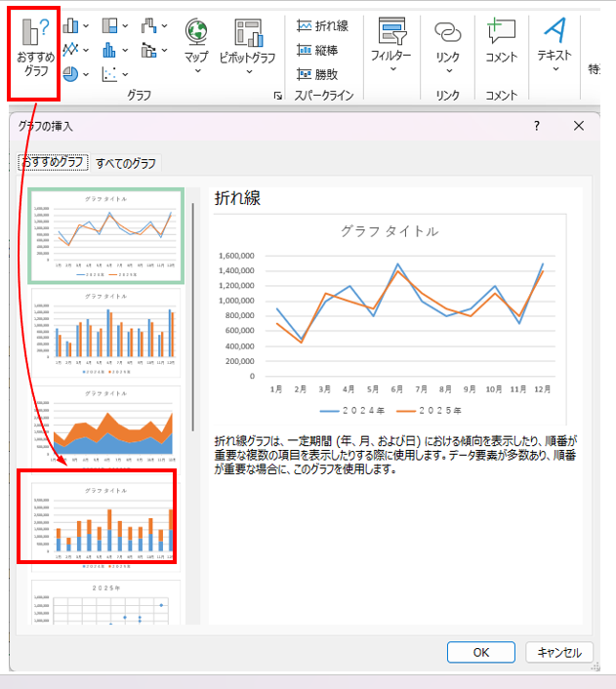Insert a 縦棒 sparkline

click(322, 50)
